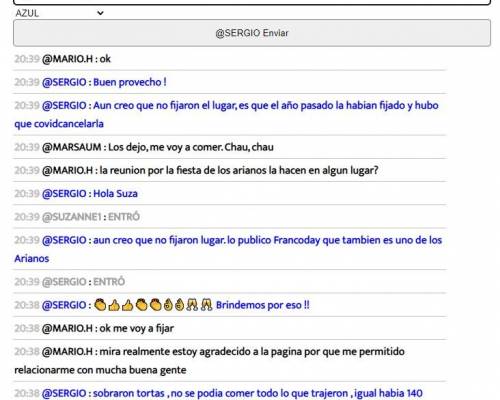Click the @SERGIO username in Buen provecho message
Image resolution: width=500 pixels, height=400 pixels.
click(64, 82)
